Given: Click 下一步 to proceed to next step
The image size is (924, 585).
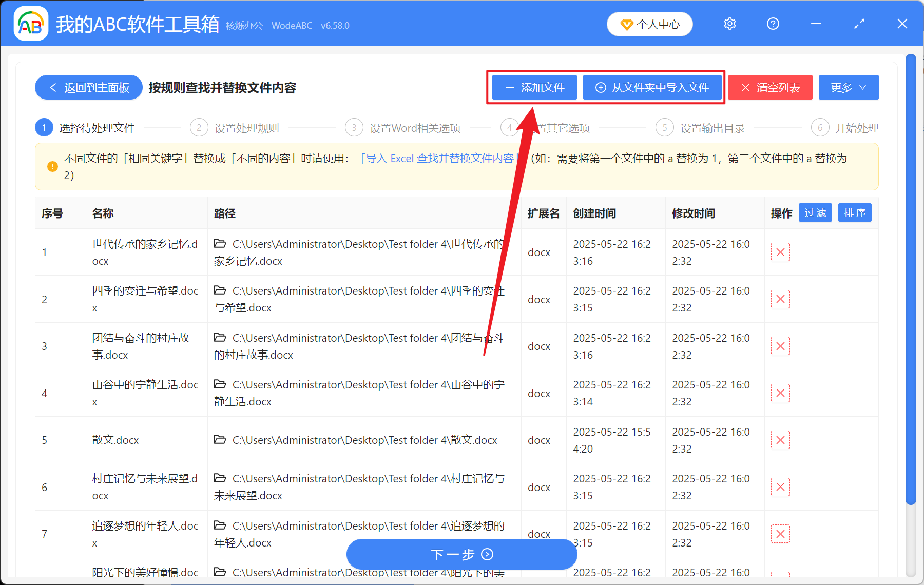Looking at the screenshot, I should click(462, 554).
